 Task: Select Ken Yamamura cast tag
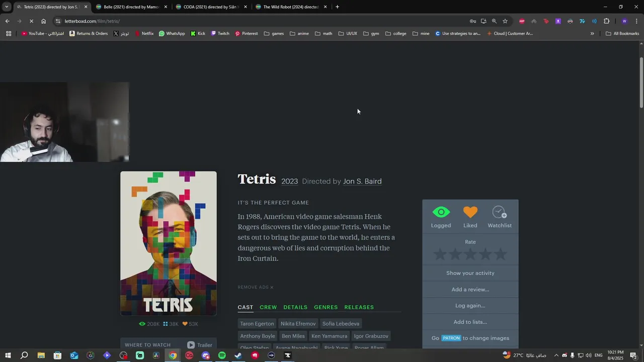[x=329, y=336]
